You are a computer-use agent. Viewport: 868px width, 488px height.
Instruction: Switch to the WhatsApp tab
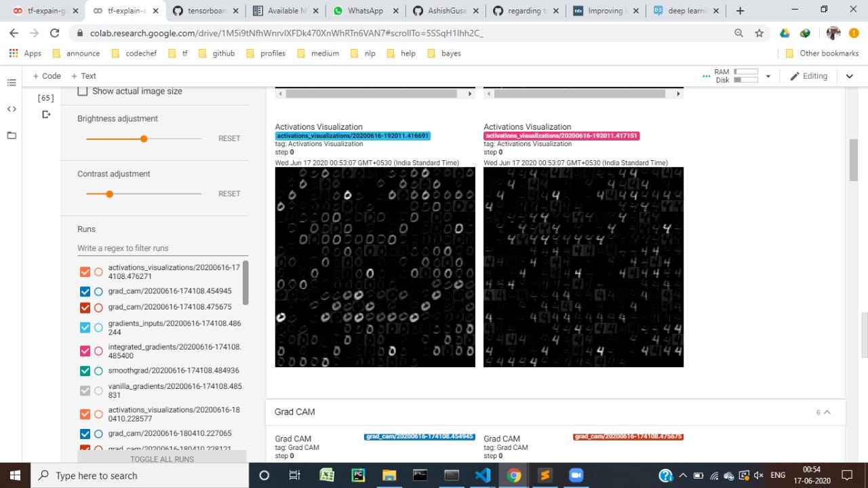365,11
